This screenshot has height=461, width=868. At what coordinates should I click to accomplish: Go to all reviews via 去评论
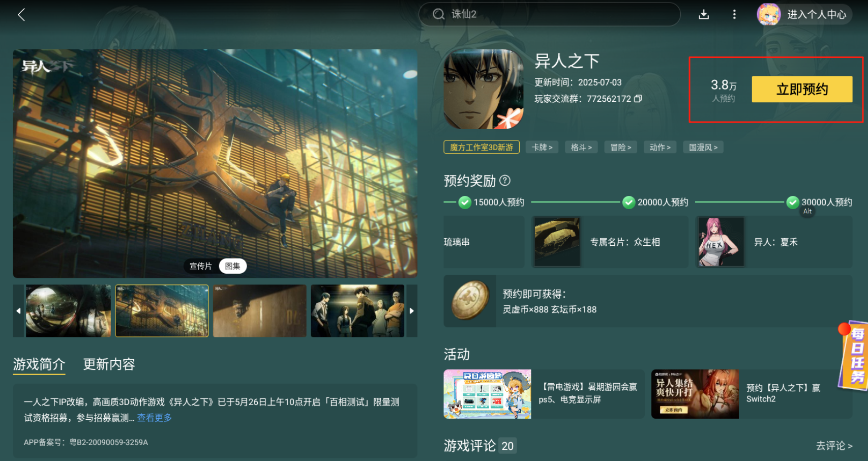(x=834, y=446)
